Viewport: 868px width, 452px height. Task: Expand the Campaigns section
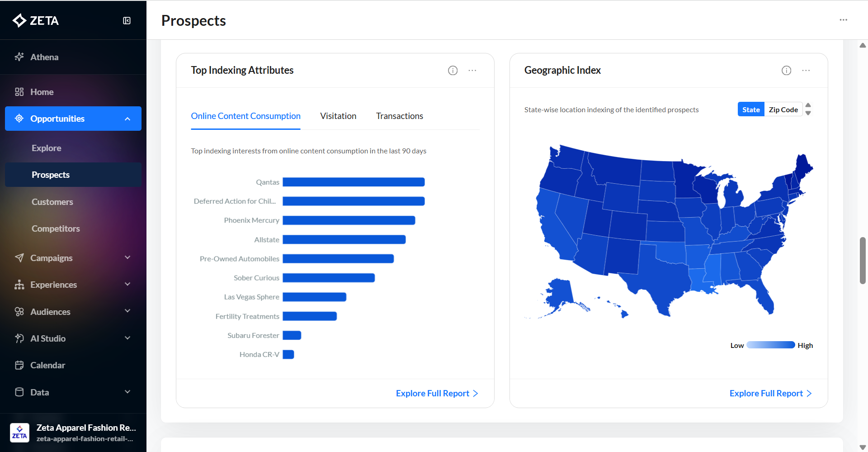[127, 257]
